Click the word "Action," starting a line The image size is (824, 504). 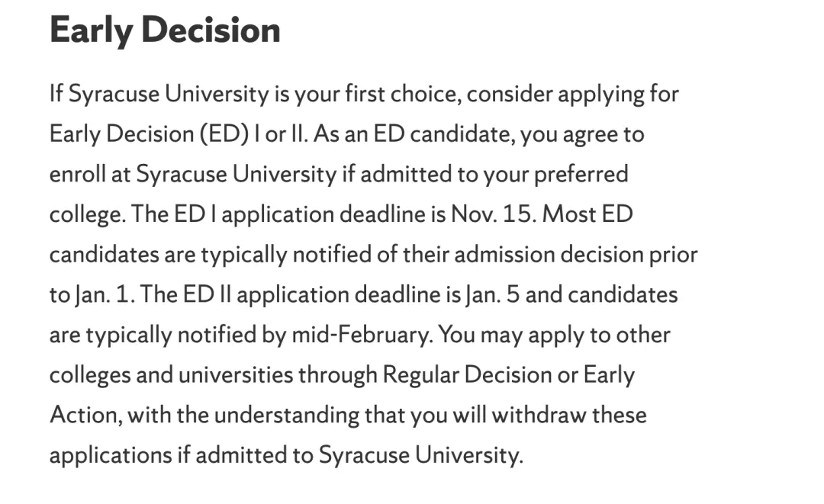86,416
